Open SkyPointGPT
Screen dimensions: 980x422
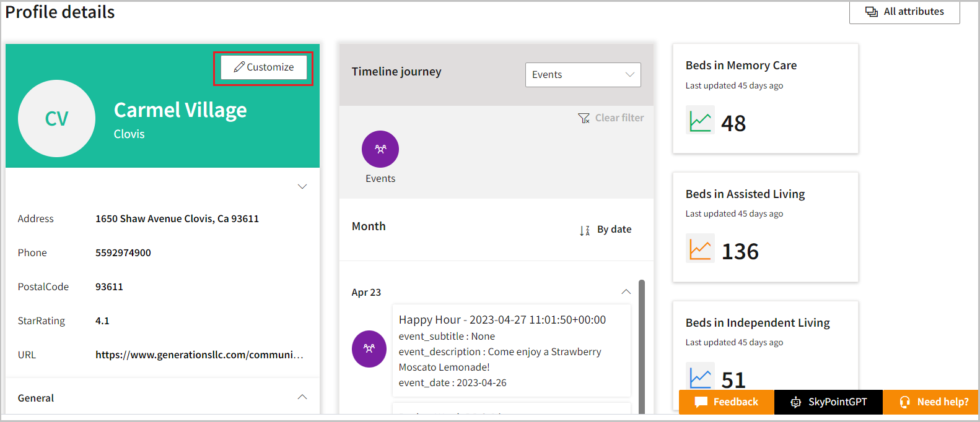(x=828, y=402)
